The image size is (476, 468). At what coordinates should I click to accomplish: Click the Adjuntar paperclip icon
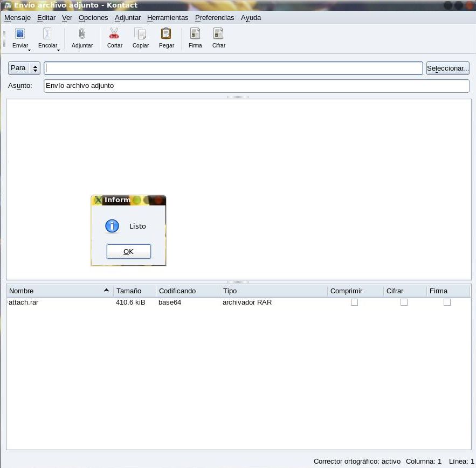click(82, 34)
